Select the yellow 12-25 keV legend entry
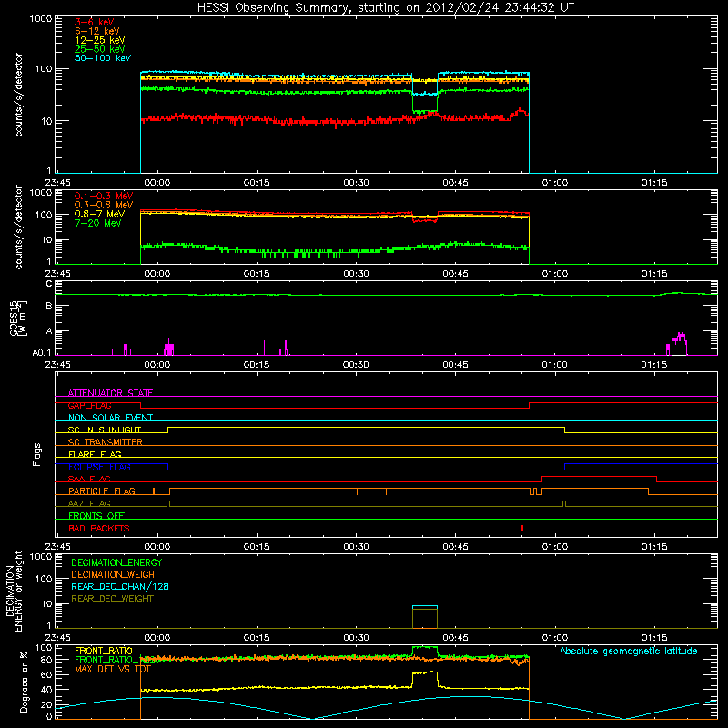Screen dimensions: 728x728 (100, 40)
